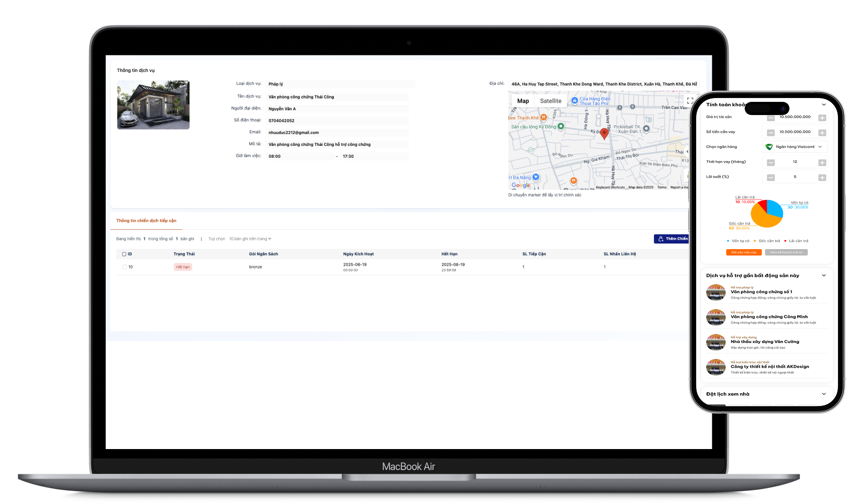This screenshot has height=504, width=846.
Task: Click Cửa Hàng Điện Thoại Táo Pro pin
Action: tap(574, 100)
